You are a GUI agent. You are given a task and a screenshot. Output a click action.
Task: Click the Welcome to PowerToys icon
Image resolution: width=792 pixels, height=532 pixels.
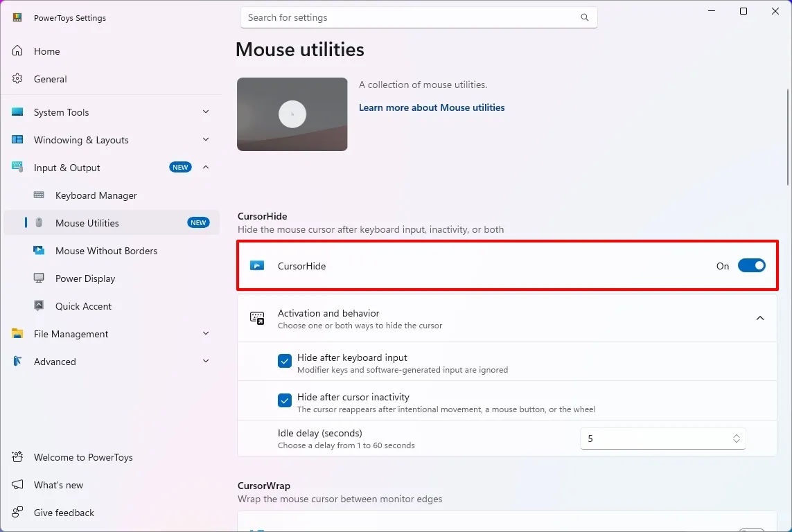click(17, 456)
